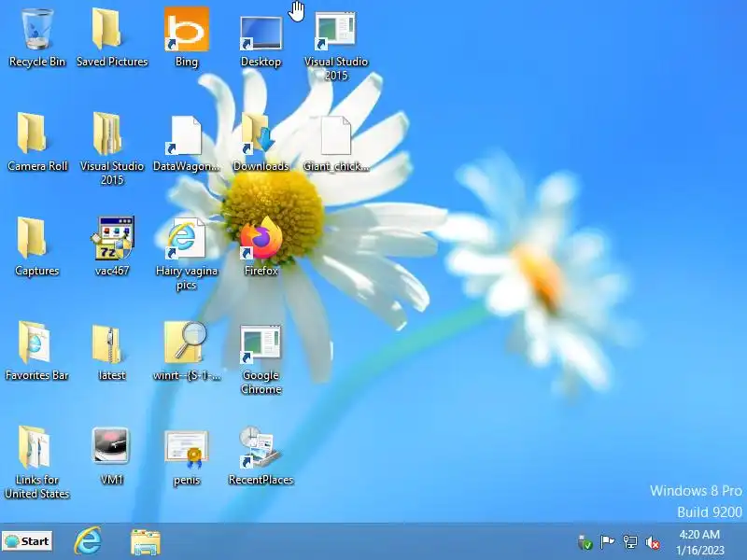Open Internet Explorer from the taskbar
Screen dimensions: 747x560
(88, 541)
